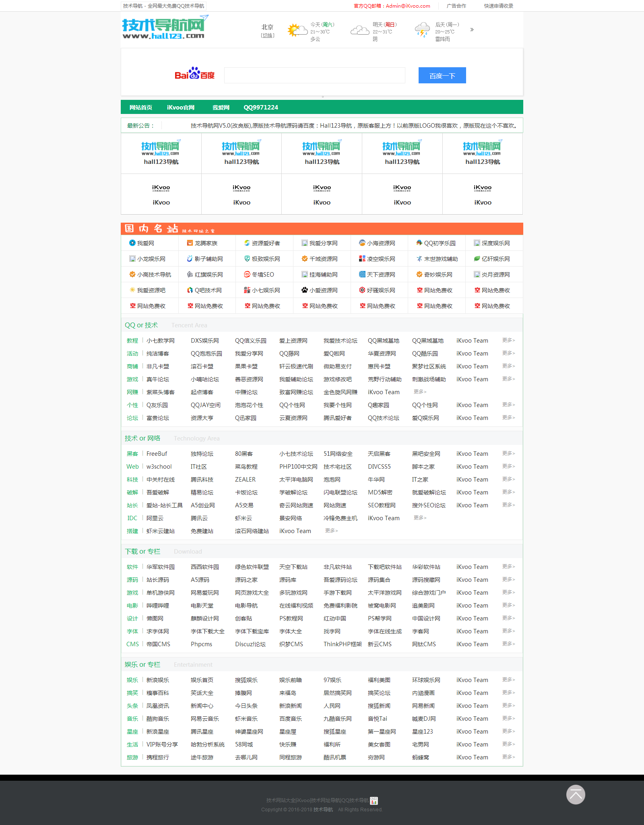Open the 阿里云 link

point(155,518)
